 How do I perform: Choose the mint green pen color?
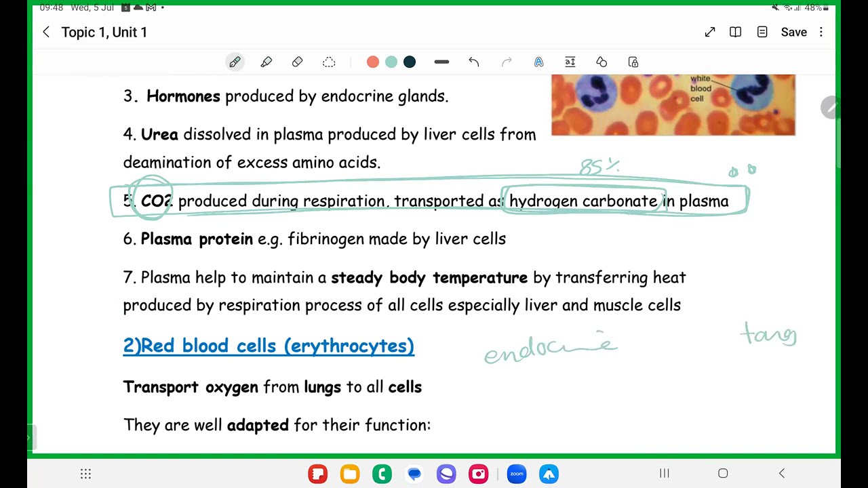[391, 62]
